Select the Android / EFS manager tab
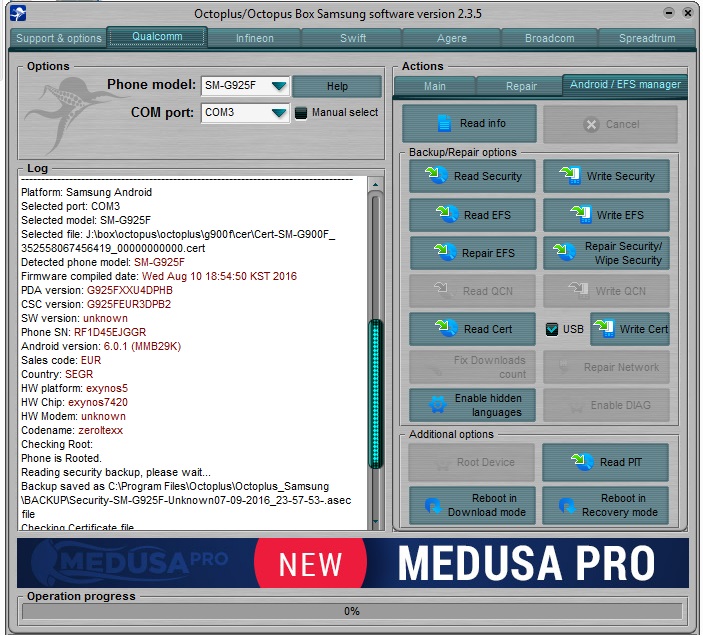This screenshot has width=703, height=637. (x=625, y=84)
